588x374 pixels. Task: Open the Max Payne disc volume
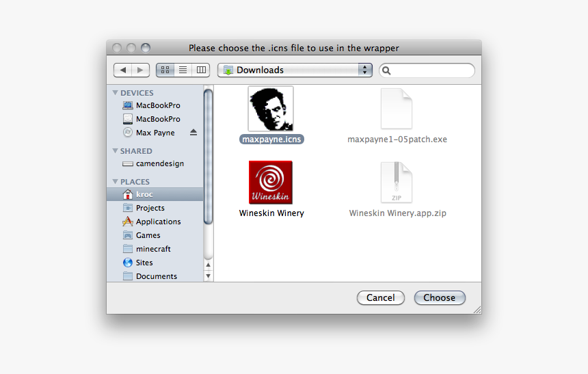(155, 133)
